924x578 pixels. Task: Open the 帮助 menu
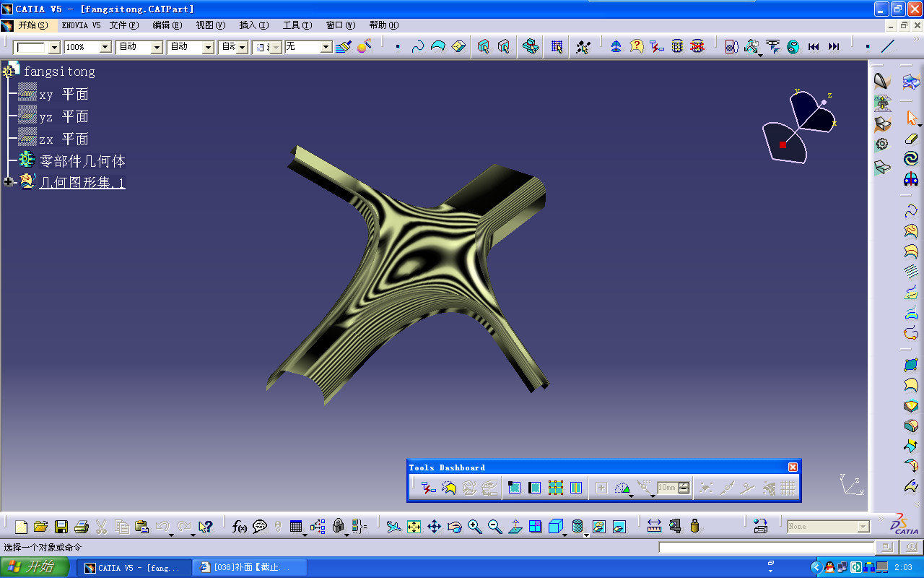click(384, 25)
